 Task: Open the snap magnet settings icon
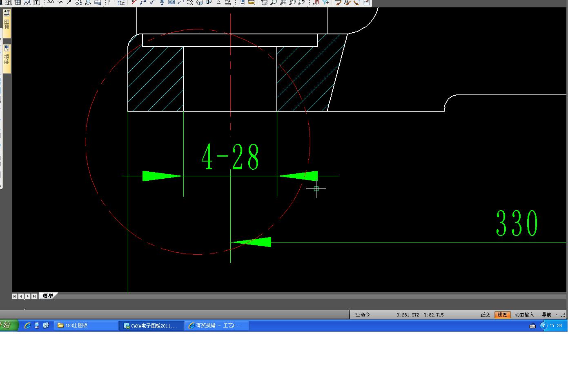pyautogui.click(x=316, y=2)
